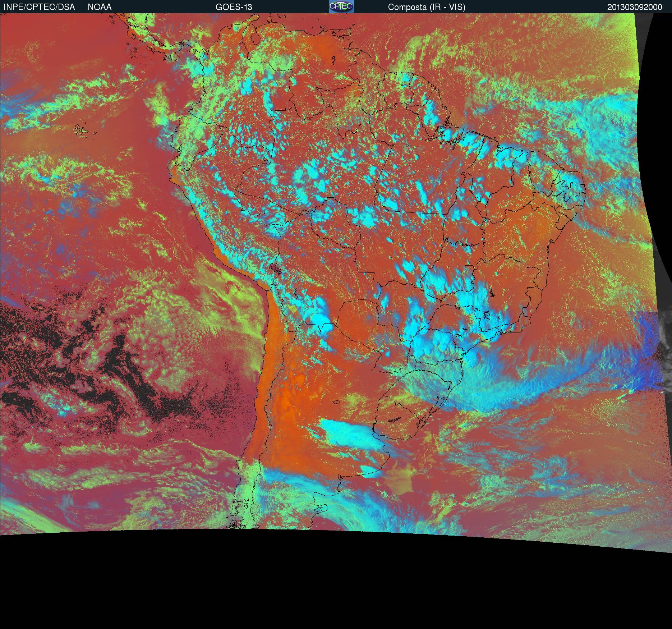Click the Composta (IR - VIS) title
The height and width of the screenshot is (629, 672).
click(x=427, y=7)
